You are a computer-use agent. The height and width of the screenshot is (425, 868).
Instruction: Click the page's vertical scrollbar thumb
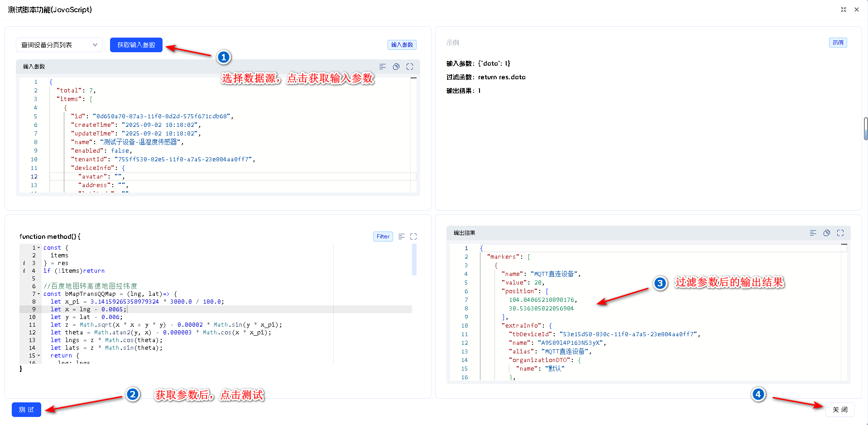point(866,129)
